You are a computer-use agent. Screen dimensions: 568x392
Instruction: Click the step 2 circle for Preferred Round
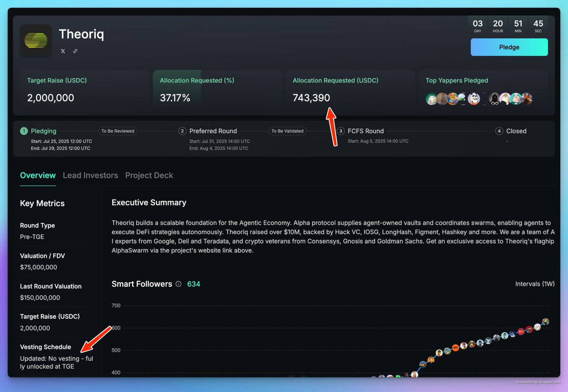[182, 131]
